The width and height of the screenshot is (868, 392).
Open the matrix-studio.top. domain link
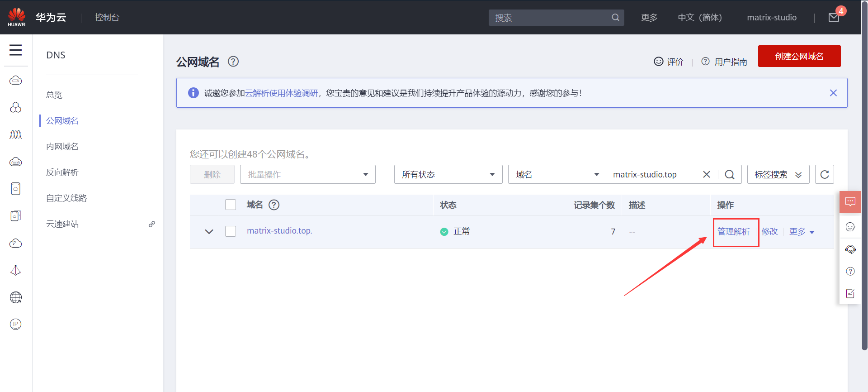(x=279, y=231)
